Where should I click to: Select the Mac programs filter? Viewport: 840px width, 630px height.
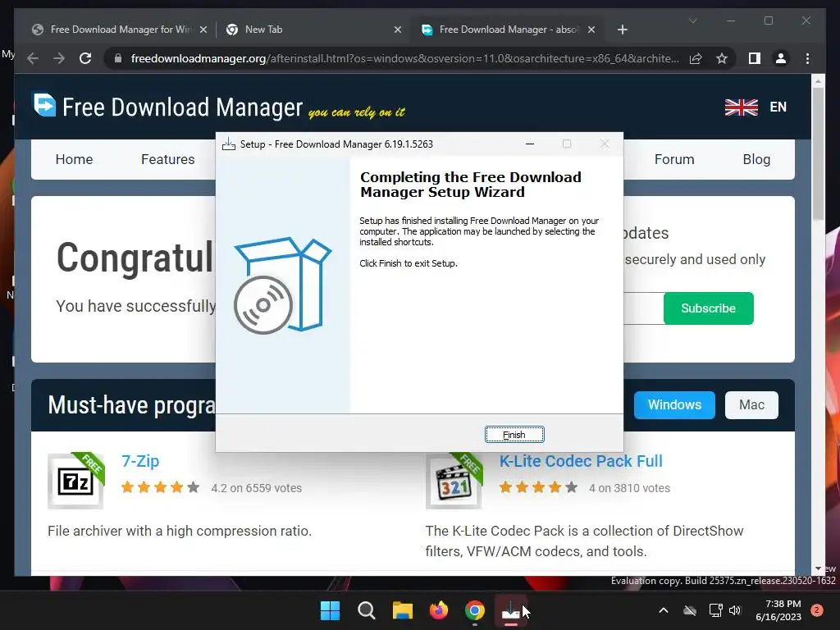pyautogui.click(x=751, y=404)
